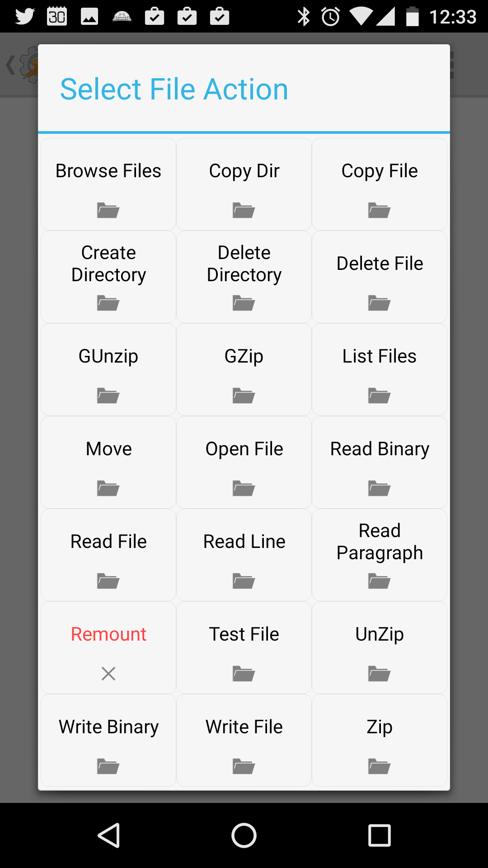The image size is (488, 868).
Task: Choose the Open File action
Action: pyautogui.click(x=244, y=462)
